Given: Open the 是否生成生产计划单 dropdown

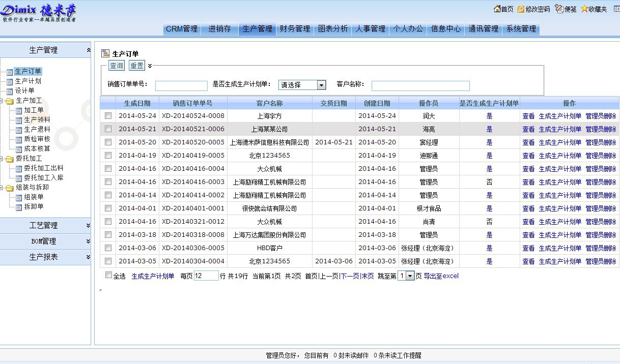Looking at the screenshot, I should coord(321,85).
